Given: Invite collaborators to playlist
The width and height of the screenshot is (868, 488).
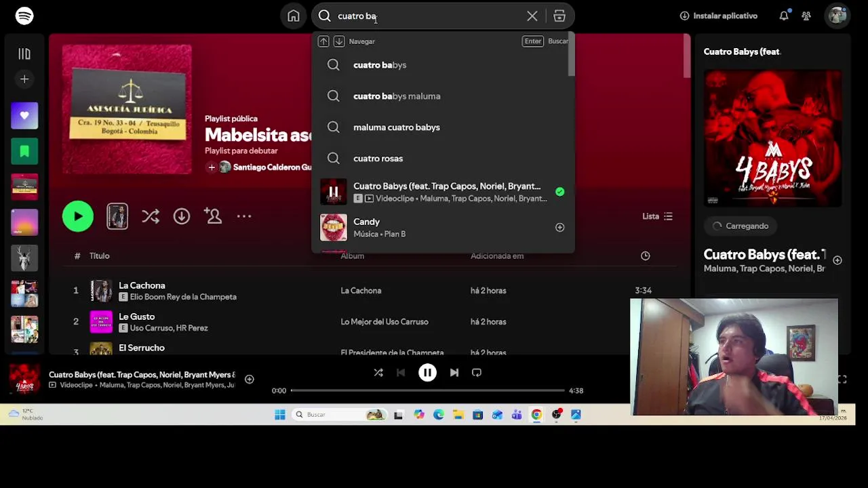Looking at the screenshot, I should click(x=213, y=216).
